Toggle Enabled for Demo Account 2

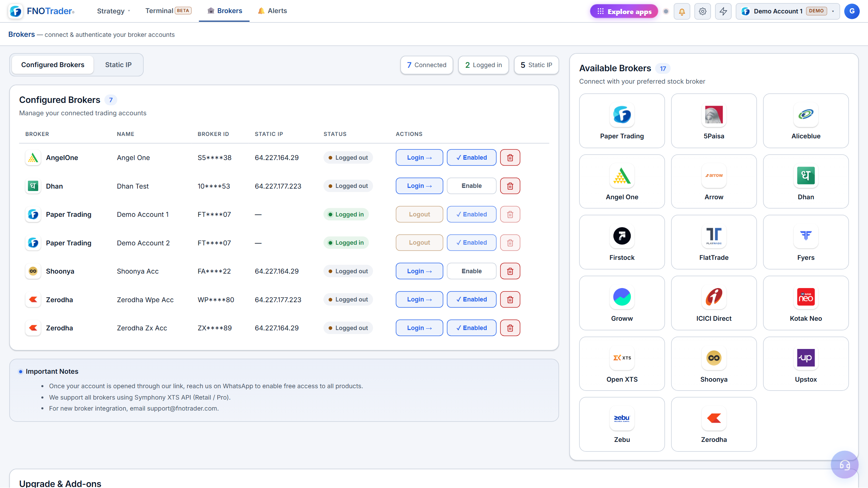[x=472, y=243]
